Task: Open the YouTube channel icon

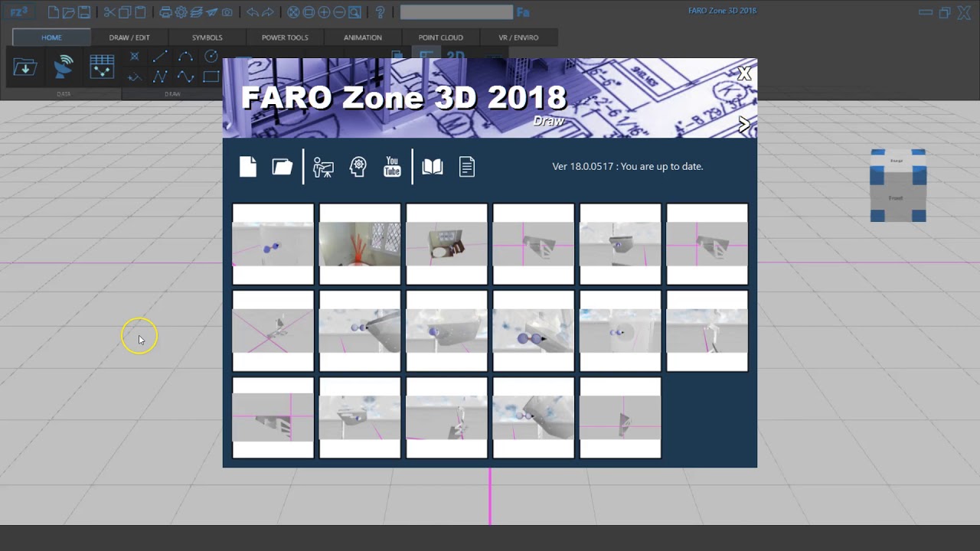Action: [x=392, y=166]
